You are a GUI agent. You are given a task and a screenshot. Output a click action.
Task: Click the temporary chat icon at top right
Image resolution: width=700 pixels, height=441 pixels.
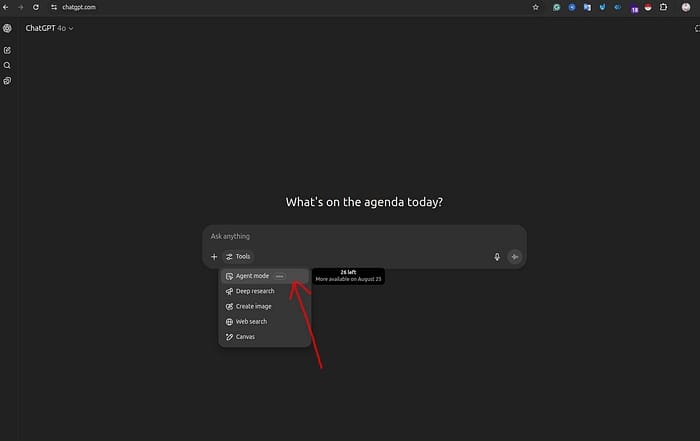[697, 29]
